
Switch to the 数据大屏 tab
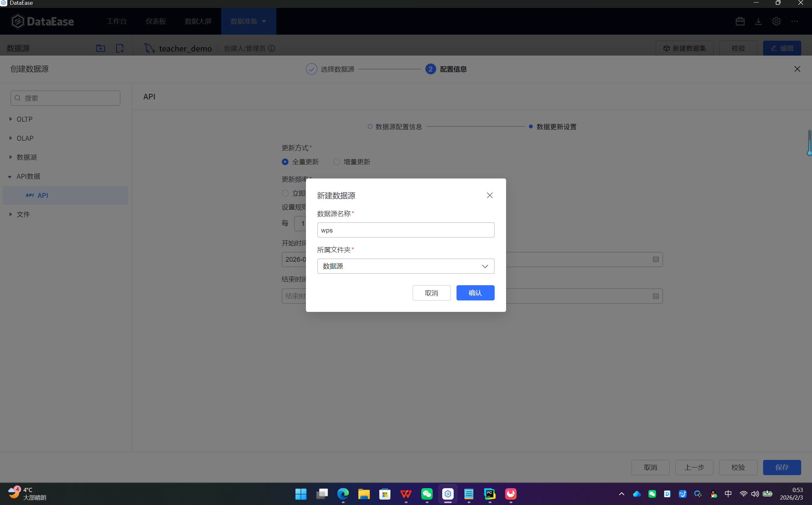(198, 21)
